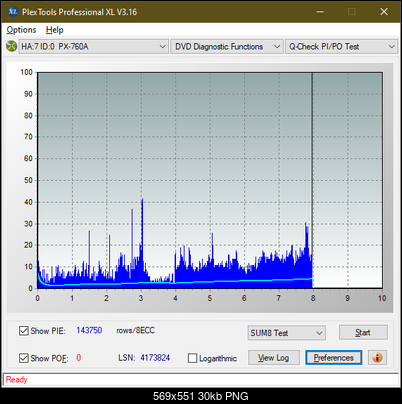Click the POF value 0
402x404 pixels.
pyautogui.click(x=79, y=358)
